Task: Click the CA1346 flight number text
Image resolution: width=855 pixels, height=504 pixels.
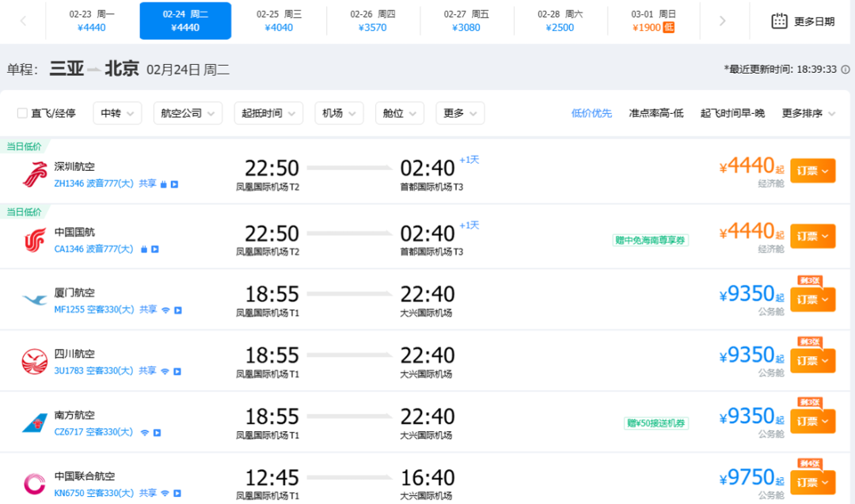Action: (x=69, y=249)
